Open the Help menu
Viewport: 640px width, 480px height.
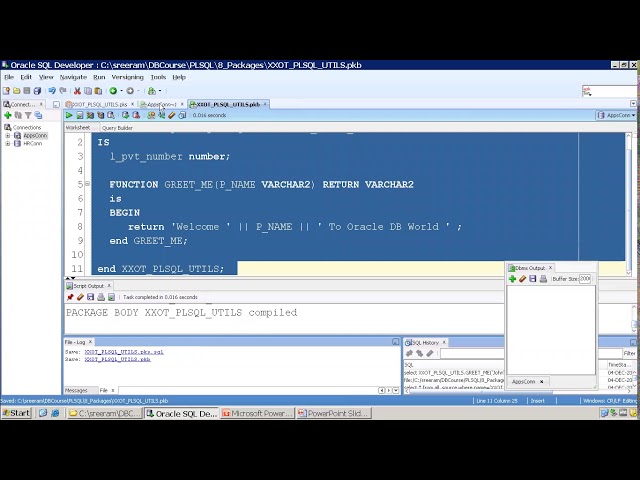(x=179, y=77)
